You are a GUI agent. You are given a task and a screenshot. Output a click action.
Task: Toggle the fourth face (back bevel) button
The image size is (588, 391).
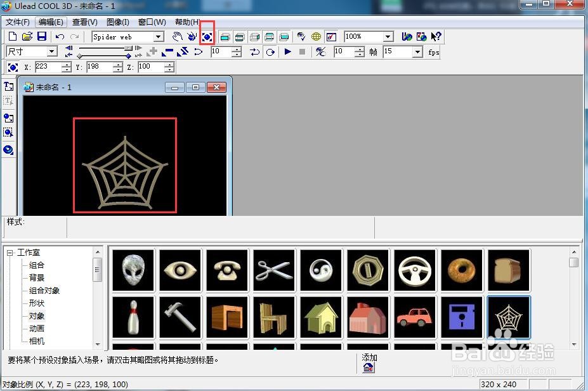point(269,37)
